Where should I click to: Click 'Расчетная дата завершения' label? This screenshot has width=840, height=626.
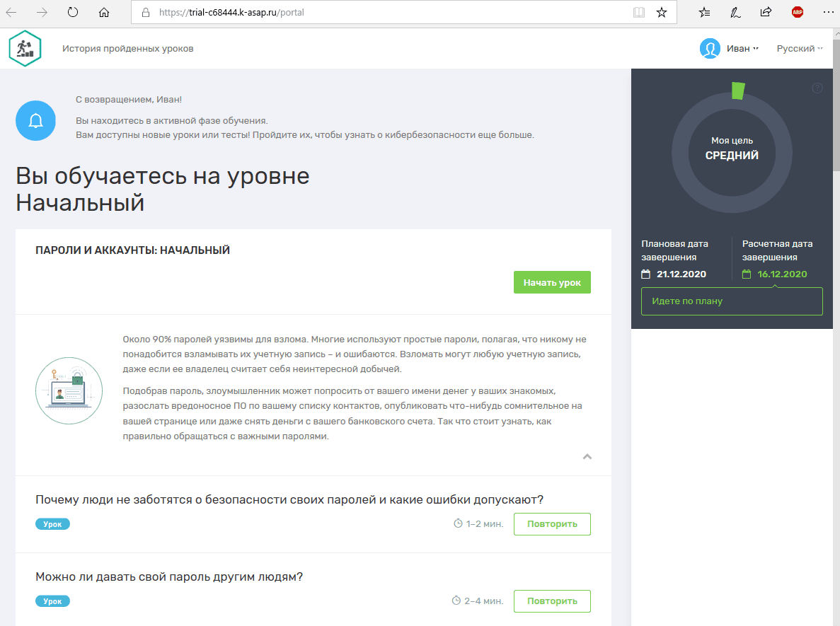tap(777, 250)
